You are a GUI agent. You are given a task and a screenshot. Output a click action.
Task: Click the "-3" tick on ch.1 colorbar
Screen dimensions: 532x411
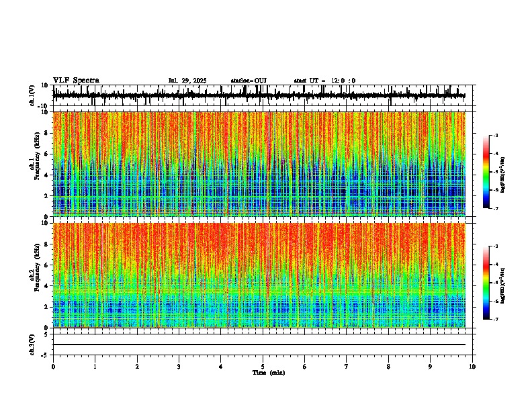coord(495,135)
